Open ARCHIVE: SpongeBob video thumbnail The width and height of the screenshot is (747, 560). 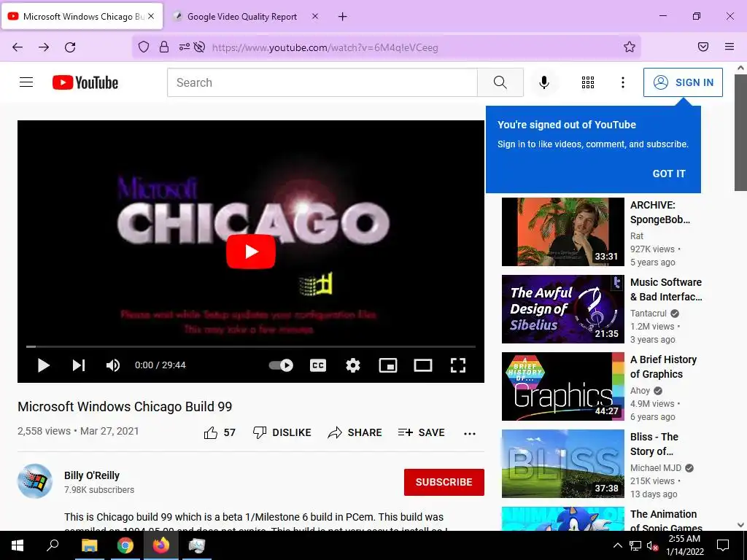(x=562, y=232)
